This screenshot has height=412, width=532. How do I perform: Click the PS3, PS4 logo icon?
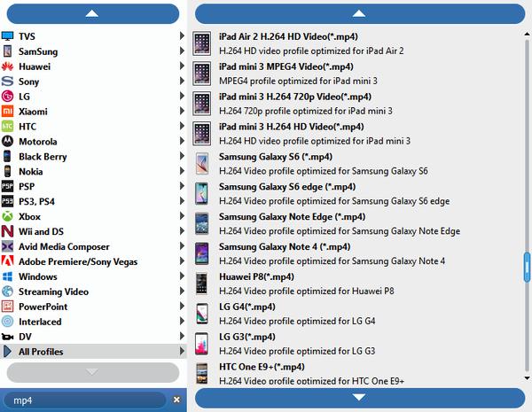pos(7,201)
